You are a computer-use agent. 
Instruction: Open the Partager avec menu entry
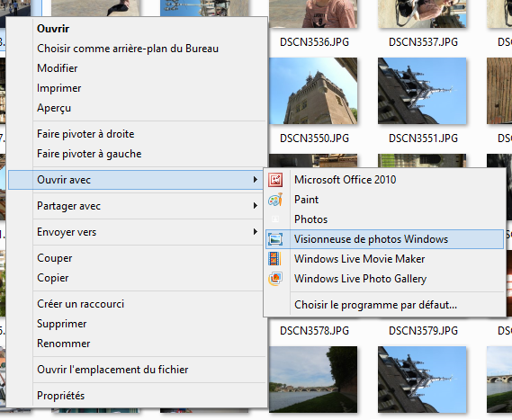(137, 206)
